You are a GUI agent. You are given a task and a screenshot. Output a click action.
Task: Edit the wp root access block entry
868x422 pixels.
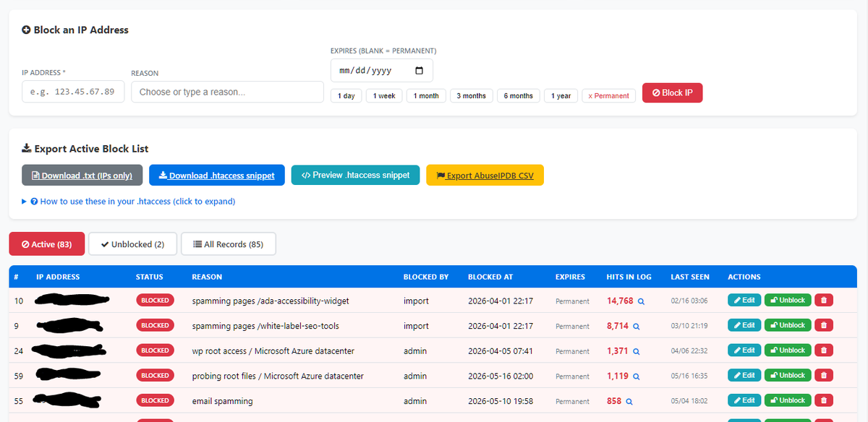coord(744,350)
